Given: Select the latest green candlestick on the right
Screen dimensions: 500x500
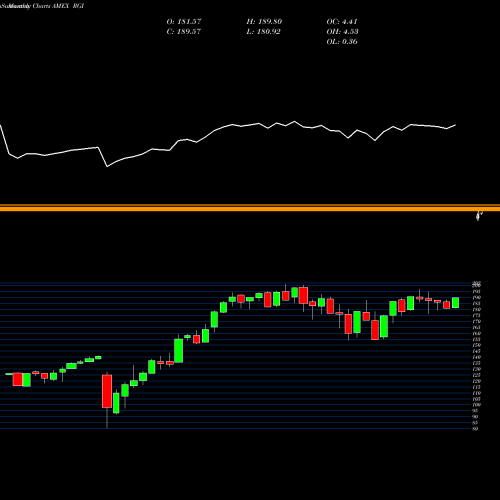Looking at the screenshot, I should [455, 303].
